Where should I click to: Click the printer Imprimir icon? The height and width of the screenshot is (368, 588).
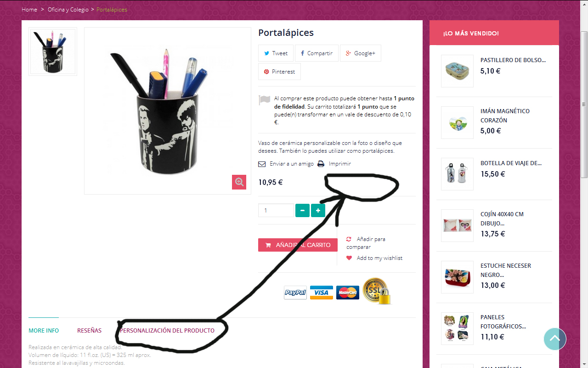click(321, 164)
